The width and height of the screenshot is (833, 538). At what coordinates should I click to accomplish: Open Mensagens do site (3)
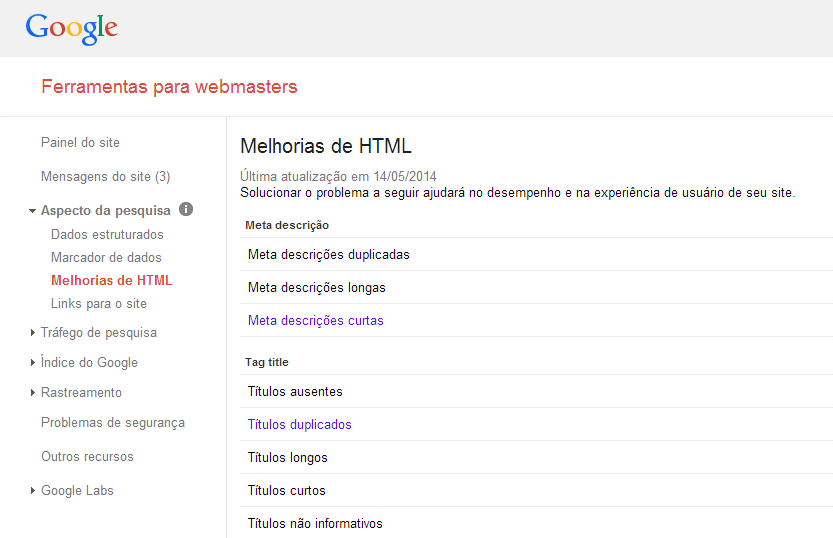[x=105, y=177]
